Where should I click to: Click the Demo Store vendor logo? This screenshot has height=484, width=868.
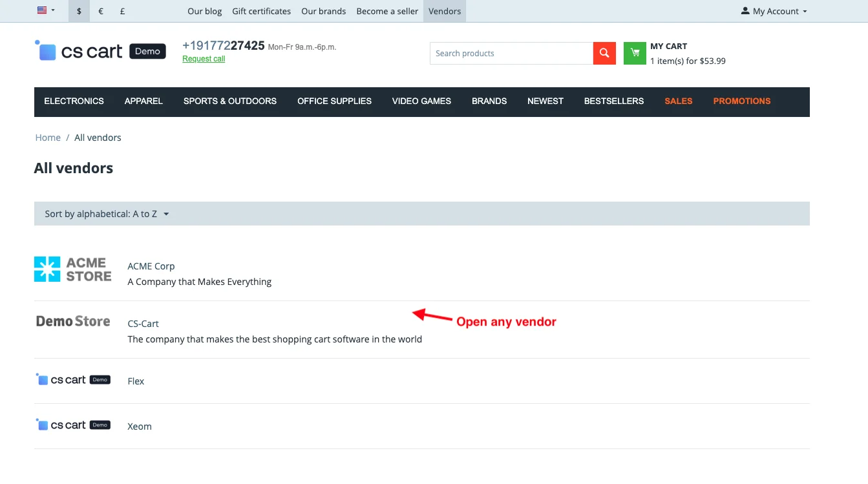click(73, 321)
